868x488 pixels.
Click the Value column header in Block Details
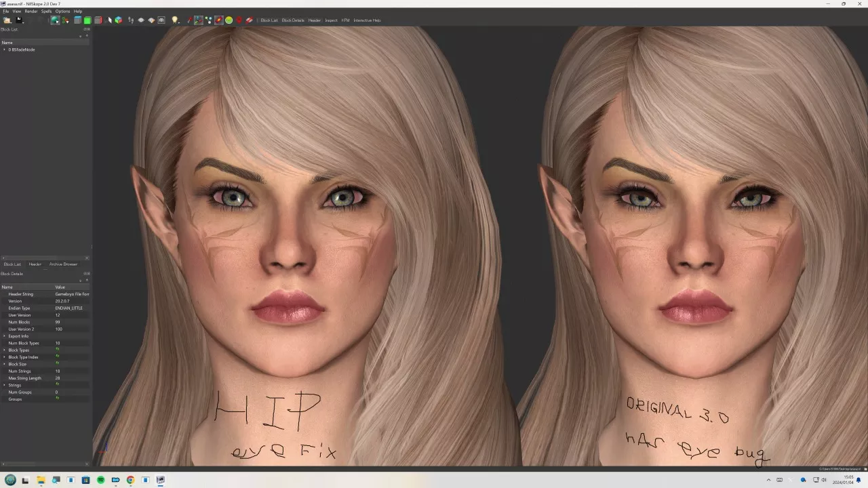coord(72,287)
